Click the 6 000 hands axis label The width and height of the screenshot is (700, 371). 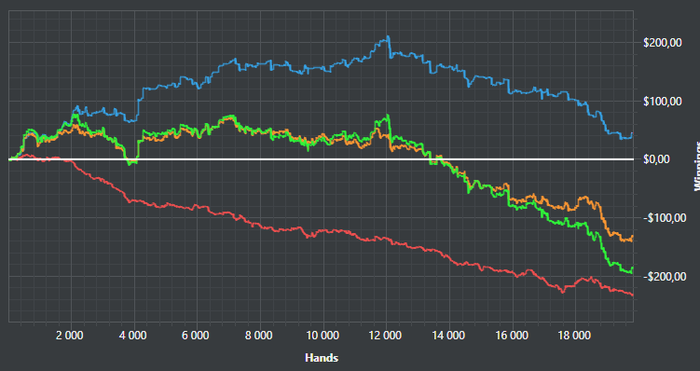[x=196, y=335]
